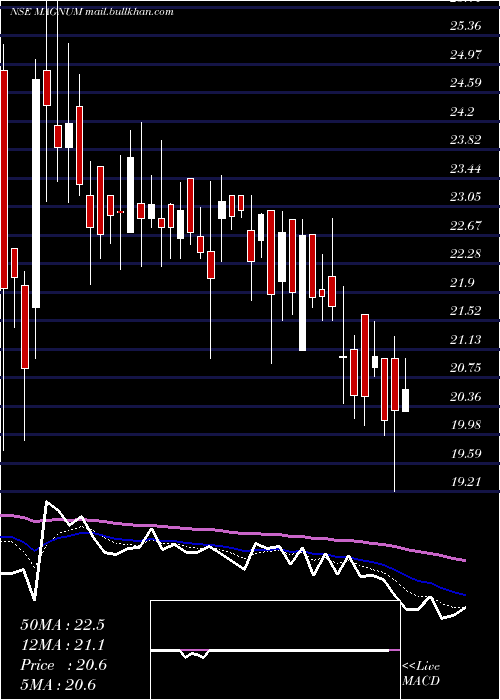The height and width of the screenshot is (700, 500).
Task: Click the 24.2 price axis label
Action: (x=463, y=112)
